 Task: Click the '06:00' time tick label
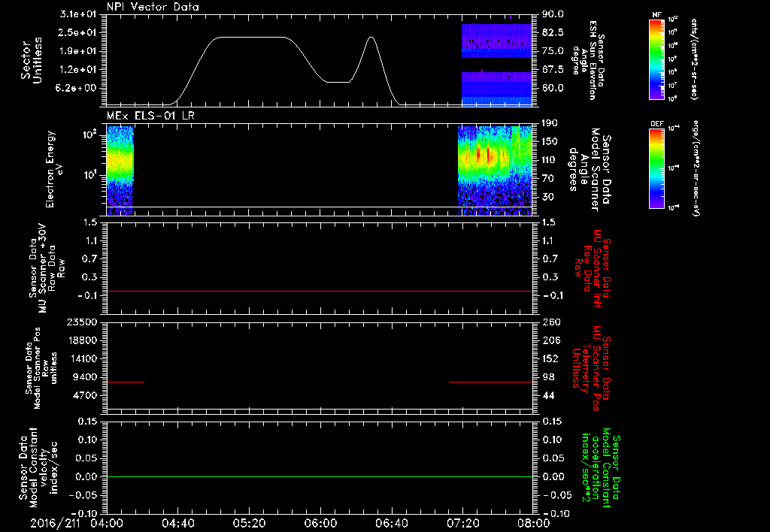320,523
